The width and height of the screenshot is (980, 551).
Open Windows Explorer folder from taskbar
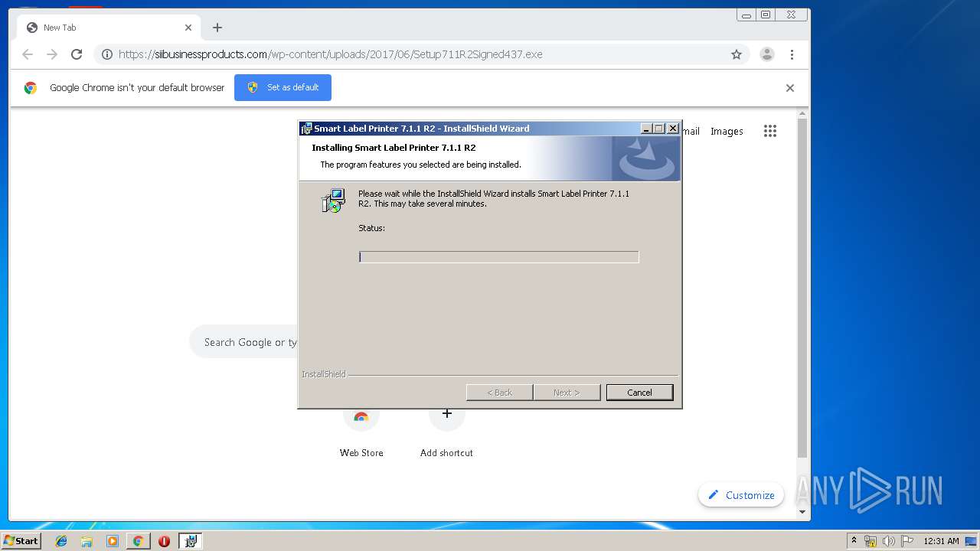pos(87,541)
